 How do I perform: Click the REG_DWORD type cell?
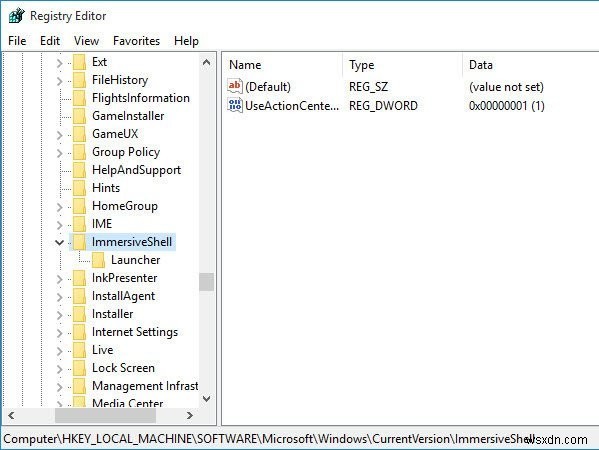point(383,105)
